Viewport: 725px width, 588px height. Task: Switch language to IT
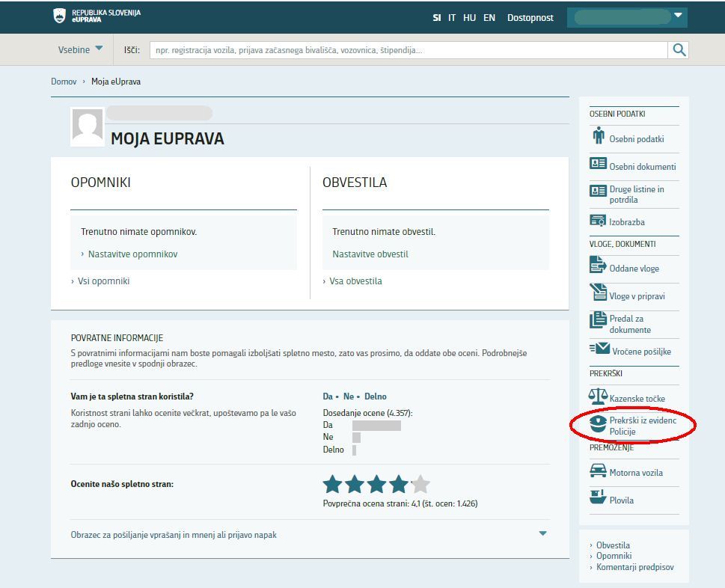452,17
